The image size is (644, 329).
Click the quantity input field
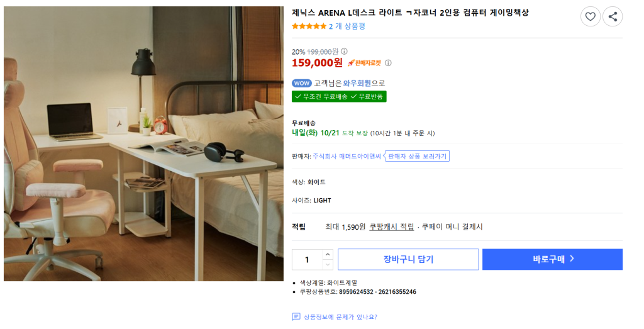pyautogui.click(x=308, y=259)
